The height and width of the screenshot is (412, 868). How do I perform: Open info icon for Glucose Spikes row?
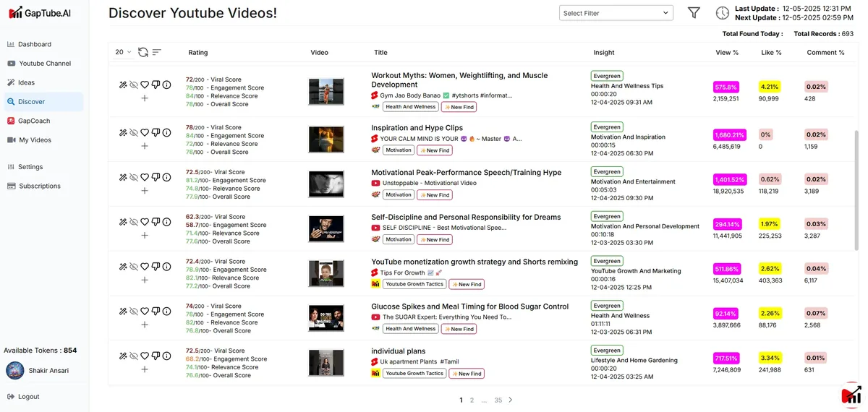pyautogui.click(x=166, y=311)
